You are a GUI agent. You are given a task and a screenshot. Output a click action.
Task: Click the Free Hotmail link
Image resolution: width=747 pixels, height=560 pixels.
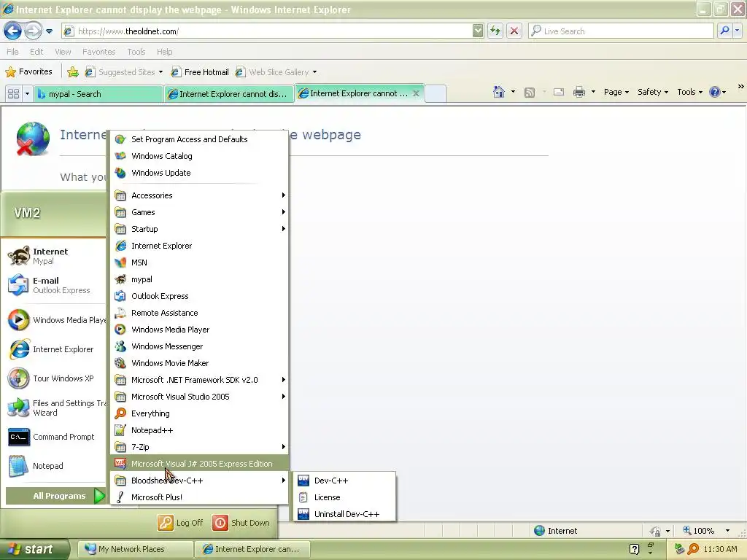[200, 72]
